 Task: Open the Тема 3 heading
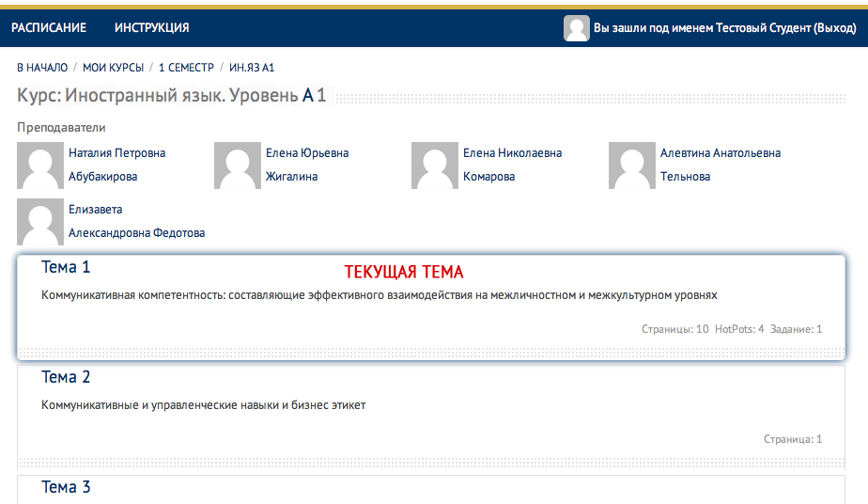pos(66,487)
